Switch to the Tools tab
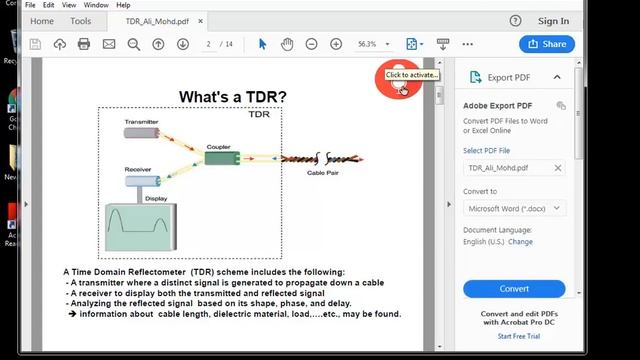Viewport: 640px width, 360px height. 80,21
